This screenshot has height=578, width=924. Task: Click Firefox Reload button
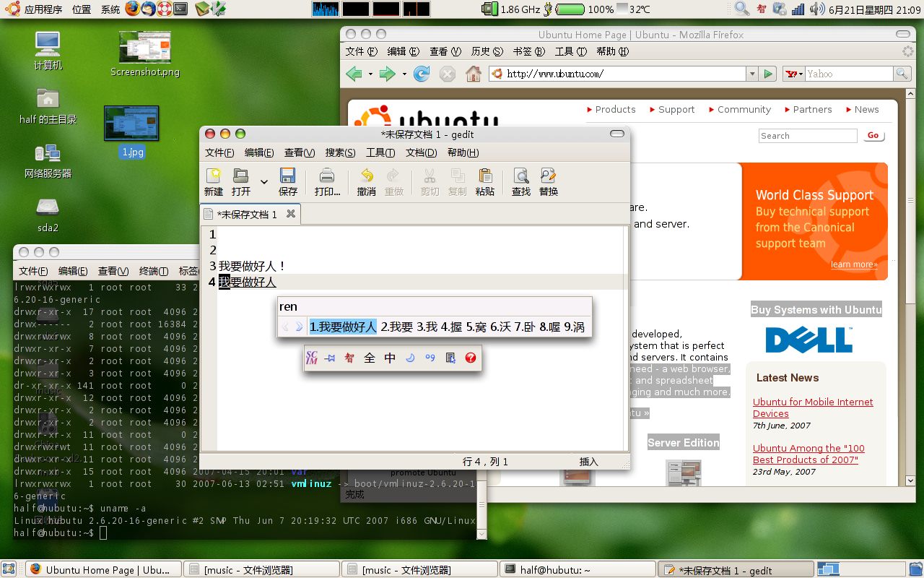pyautogui.click(x=422, y=74)
